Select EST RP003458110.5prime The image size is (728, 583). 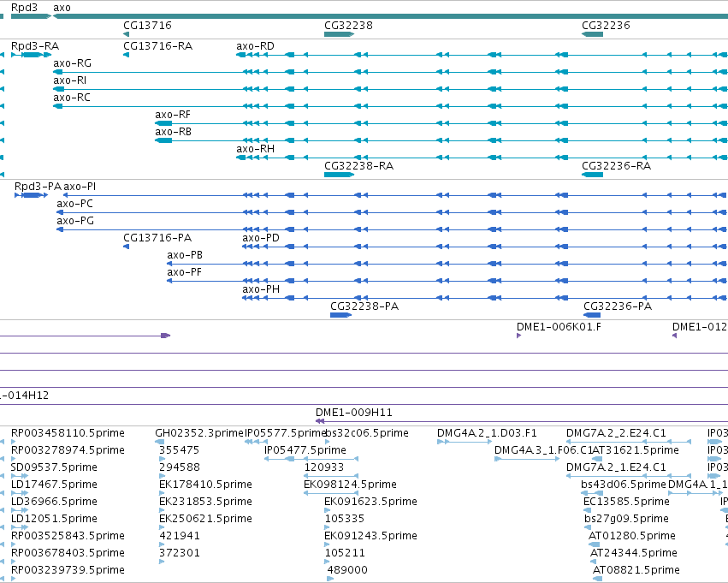[x=68, y=433]
